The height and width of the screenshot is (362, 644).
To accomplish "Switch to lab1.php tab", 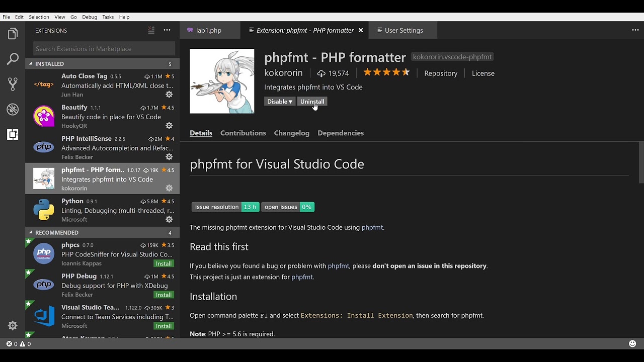I will (x=210, y=30).
